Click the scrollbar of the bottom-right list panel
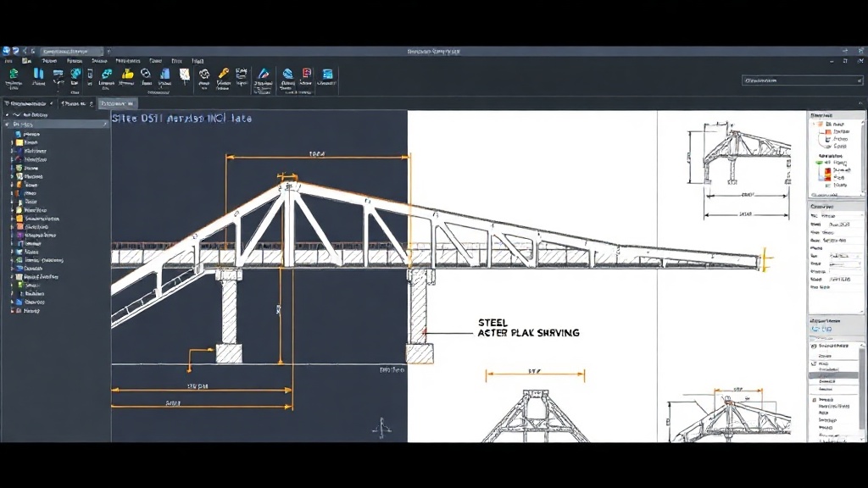Screen dimensions: 868x488 (x=861, y=390)
